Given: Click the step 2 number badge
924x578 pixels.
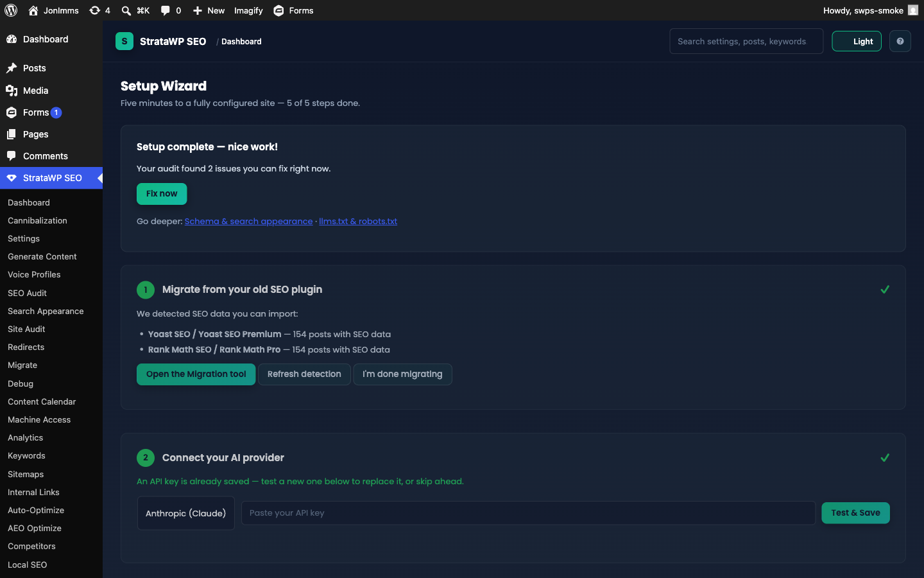Looking at the screenshot, I should pos(146,458).
